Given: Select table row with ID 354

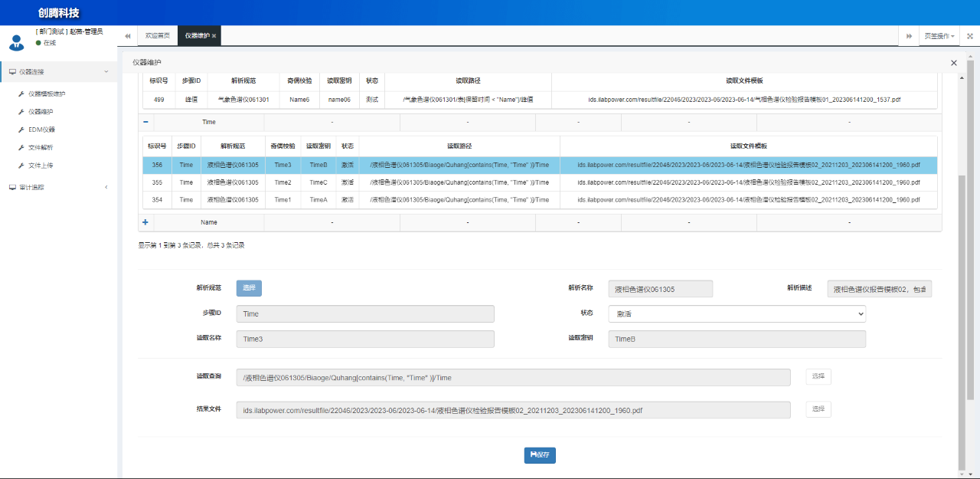Looking at the screenshot, I should [x=540, y=199].
